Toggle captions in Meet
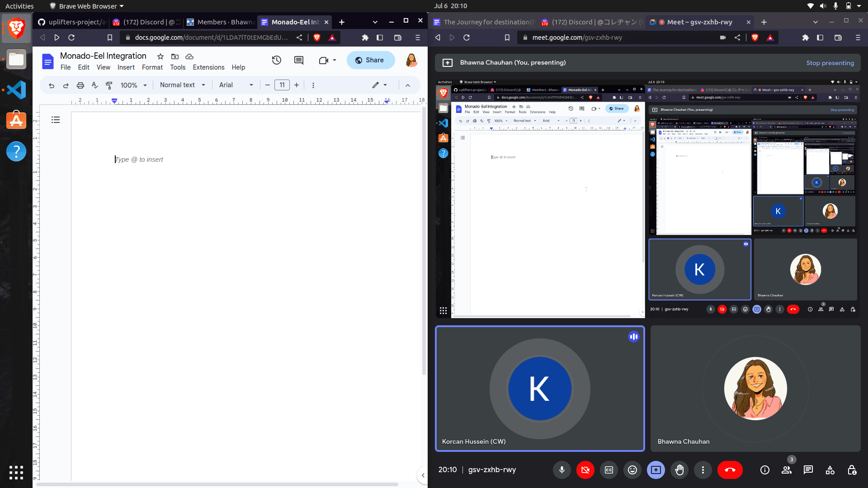 click(x=609, y=470)
